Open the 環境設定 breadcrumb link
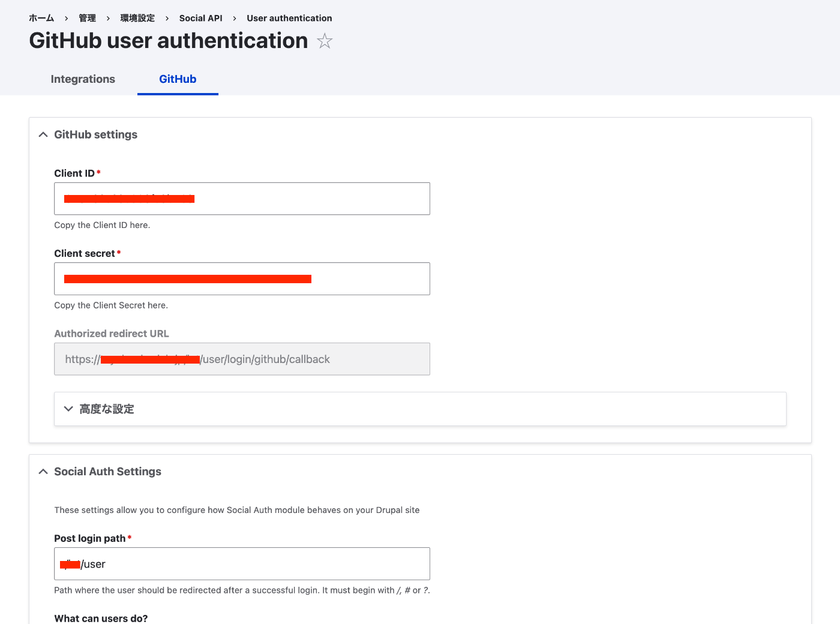 click(x=137, y=18)
